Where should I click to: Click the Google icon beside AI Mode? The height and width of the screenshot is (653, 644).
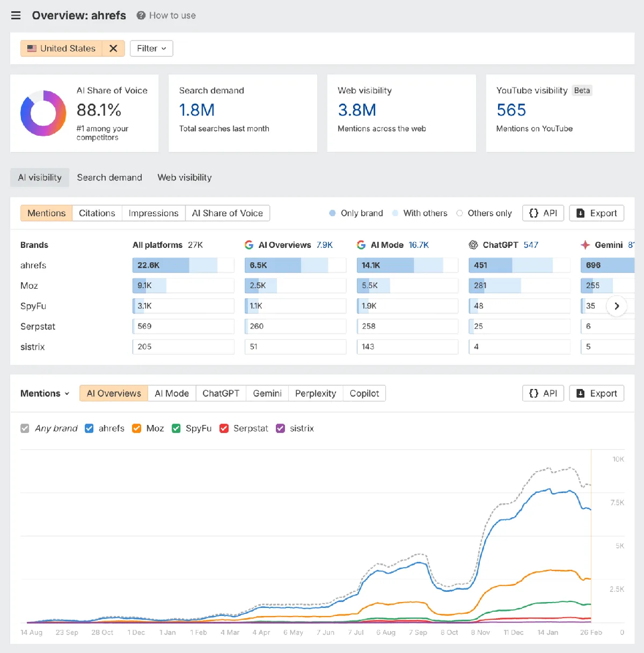(x=361, y=245)
